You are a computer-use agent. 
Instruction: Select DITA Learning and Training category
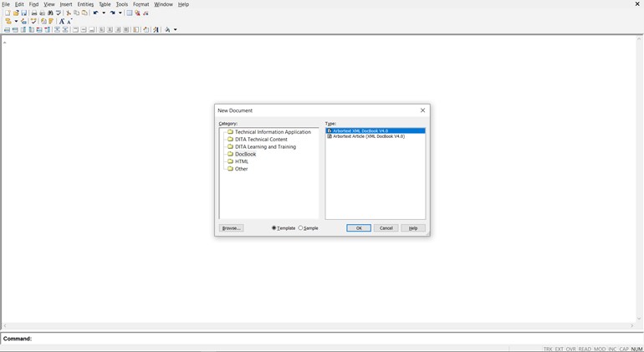pyautogui.click(x=265, y=146)
